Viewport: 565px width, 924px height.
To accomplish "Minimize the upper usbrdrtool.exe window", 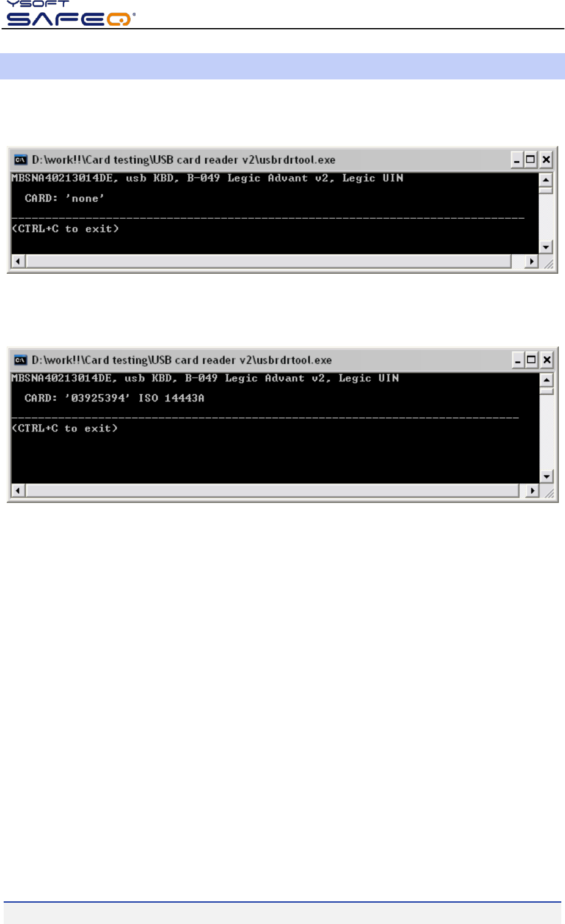I will (x=517, y=160).
